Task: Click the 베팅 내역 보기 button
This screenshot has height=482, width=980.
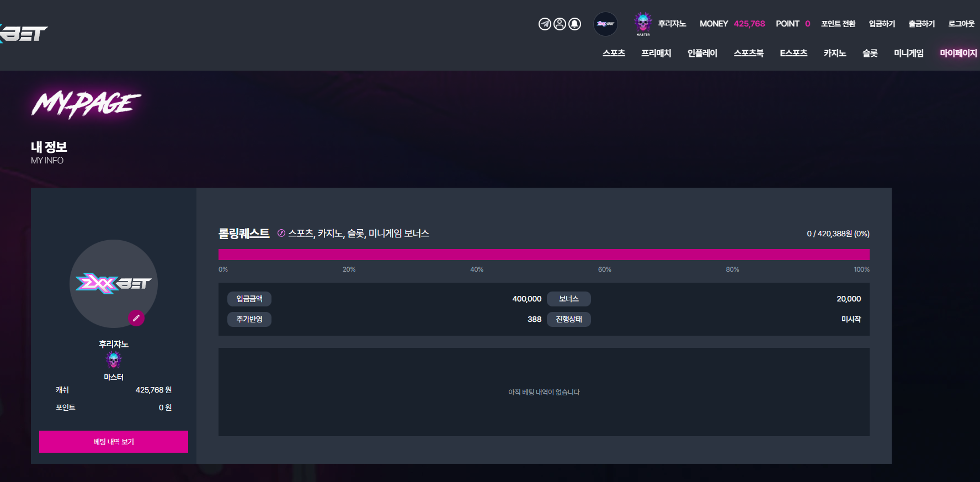Action: pos(114,442)
